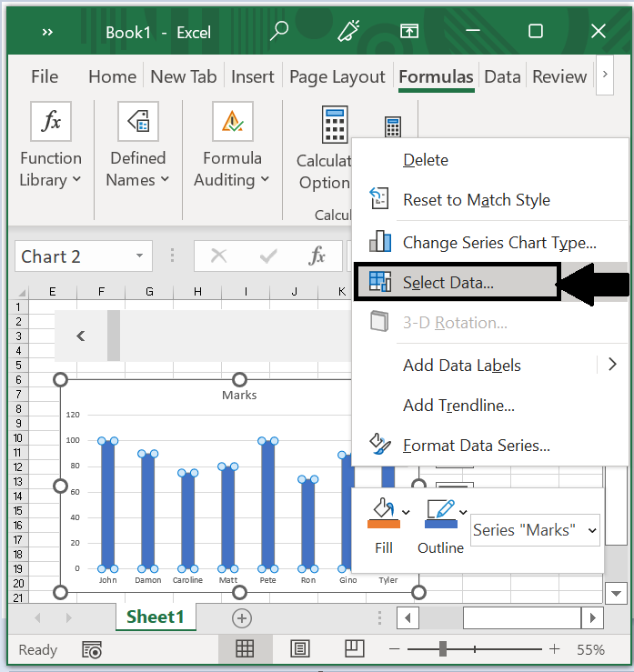Choose Add Trendline... menu entry

490,405
